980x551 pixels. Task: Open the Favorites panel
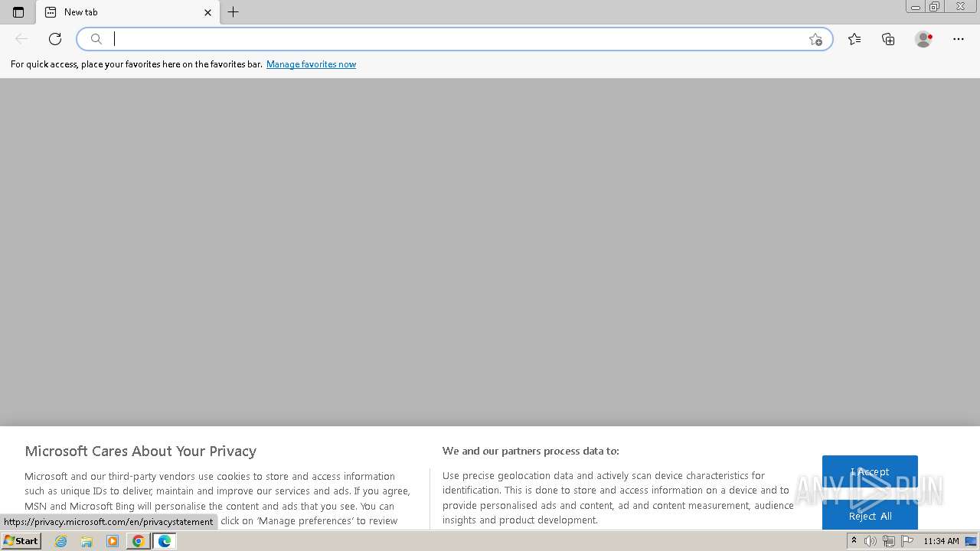(x=854, y=39)
